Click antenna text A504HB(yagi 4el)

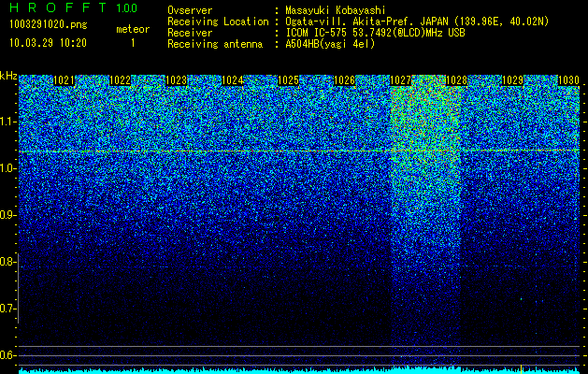coord(330,44)
